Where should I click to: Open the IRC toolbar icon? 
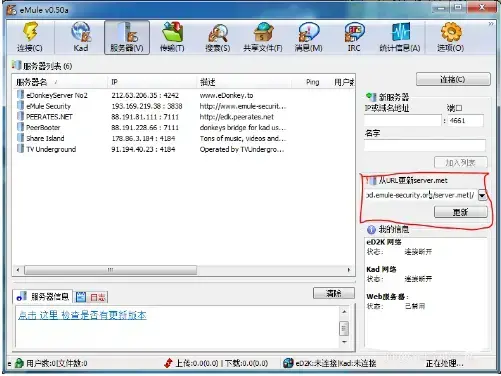[354, 37]
